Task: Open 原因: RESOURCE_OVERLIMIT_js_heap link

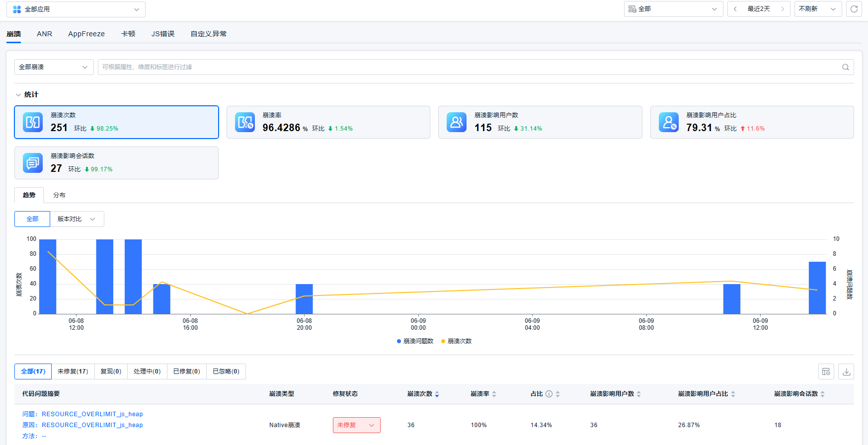Action: tap(82, 425)
